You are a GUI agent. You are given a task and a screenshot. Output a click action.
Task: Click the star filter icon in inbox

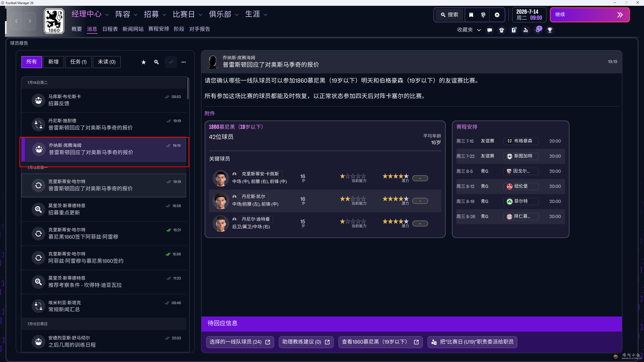coord(144,62)
